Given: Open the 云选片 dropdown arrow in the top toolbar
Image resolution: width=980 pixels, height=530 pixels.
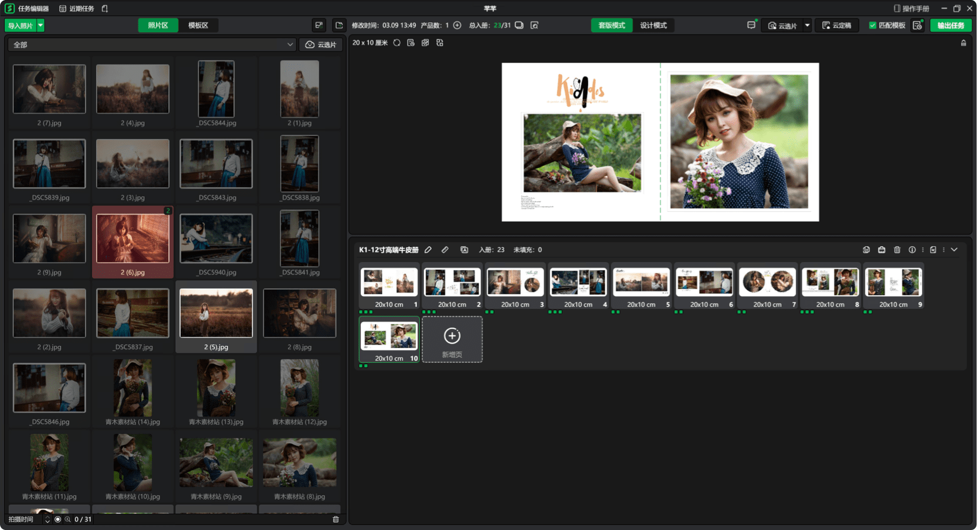Looking at the screenshot, I should click(x=807, y=25).
